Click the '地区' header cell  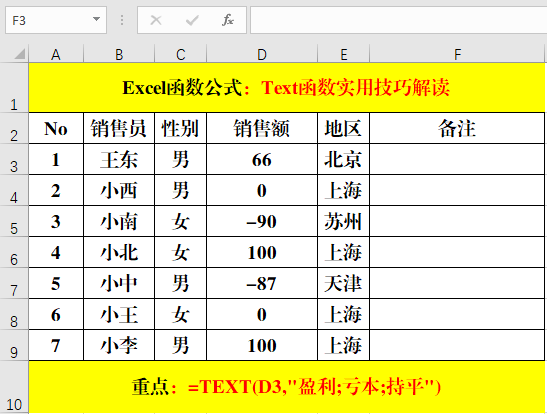click(x=344, y=128)
